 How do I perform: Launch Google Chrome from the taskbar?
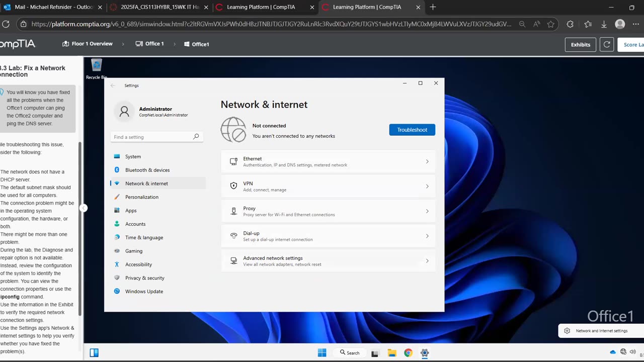[408, 353]
